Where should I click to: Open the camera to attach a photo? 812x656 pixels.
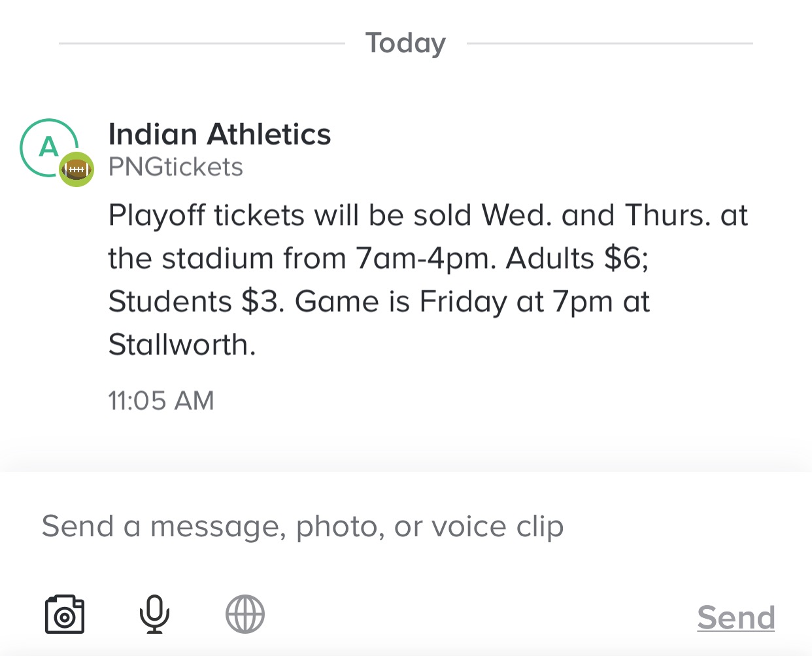pyautogui.click(x=65, y=614)
